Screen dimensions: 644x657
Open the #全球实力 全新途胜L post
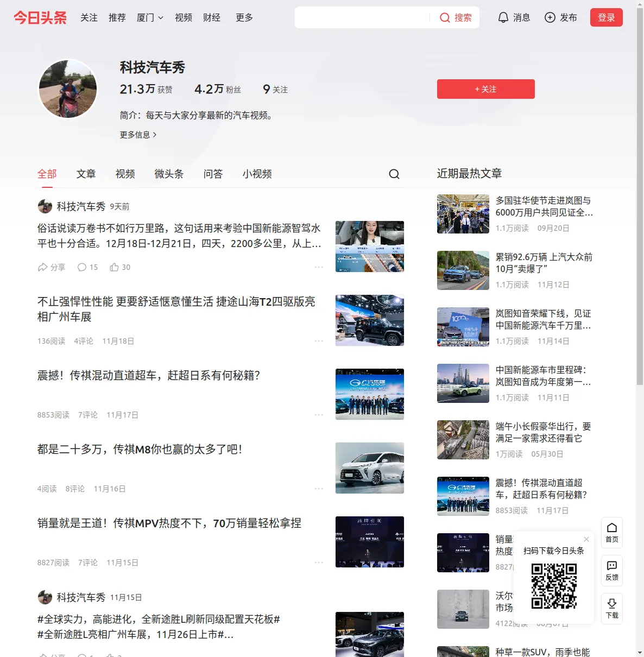pyautogui.click(x=159, y=627)
